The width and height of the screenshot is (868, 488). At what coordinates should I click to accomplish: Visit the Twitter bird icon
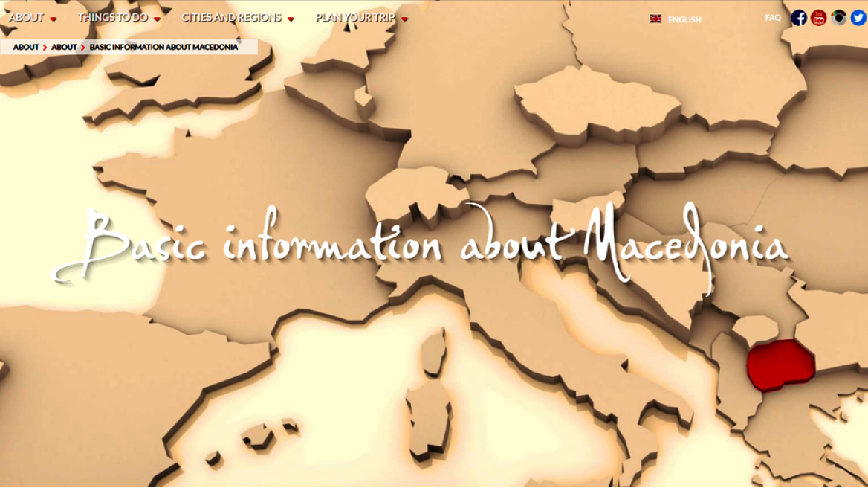point(858,18)
